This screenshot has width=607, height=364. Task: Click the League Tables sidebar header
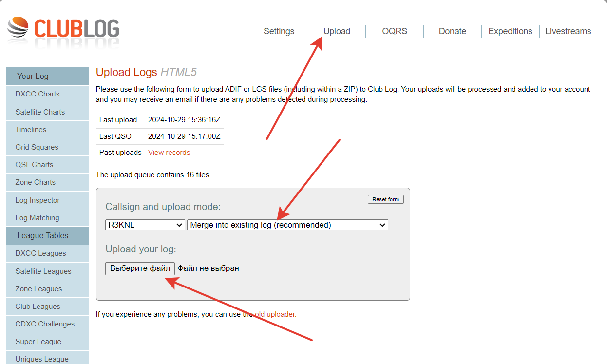(x=47, y=235)
